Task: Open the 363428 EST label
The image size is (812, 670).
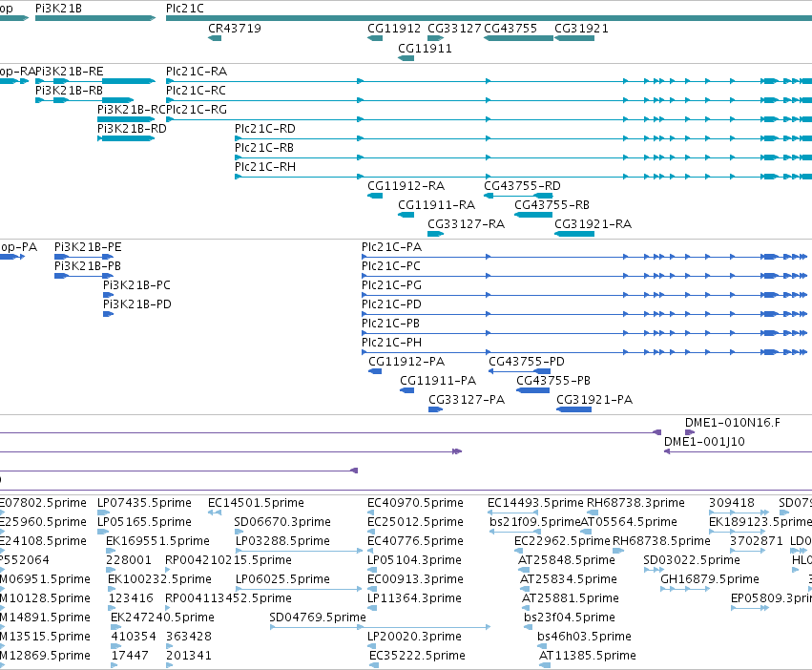Action: tap(189, 637)
